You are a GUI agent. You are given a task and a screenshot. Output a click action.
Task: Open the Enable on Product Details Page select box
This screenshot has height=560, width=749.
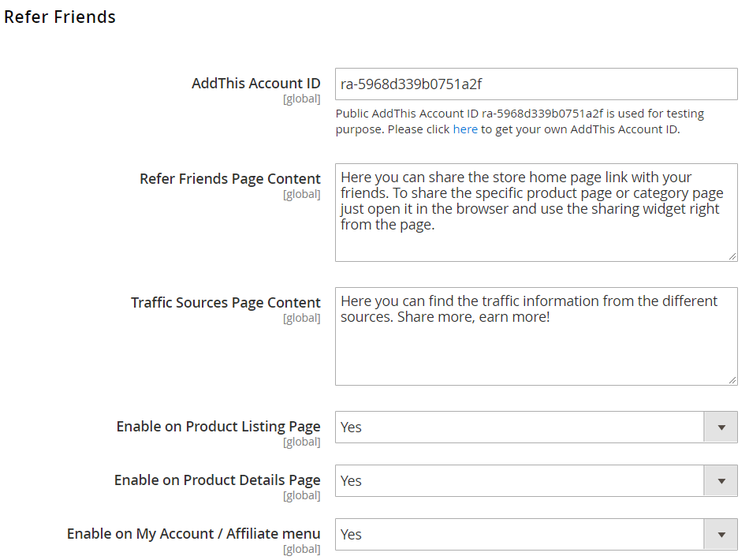click(536, 480)
